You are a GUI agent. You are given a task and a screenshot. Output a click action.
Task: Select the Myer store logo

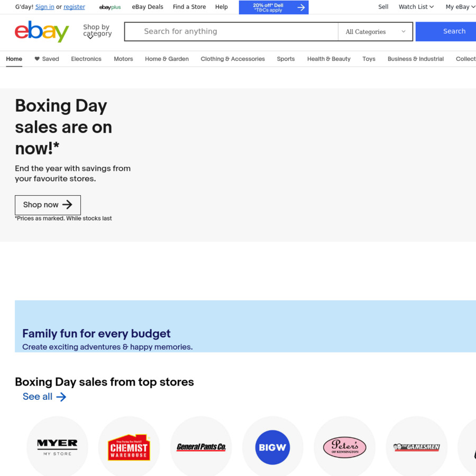point(57,446)
